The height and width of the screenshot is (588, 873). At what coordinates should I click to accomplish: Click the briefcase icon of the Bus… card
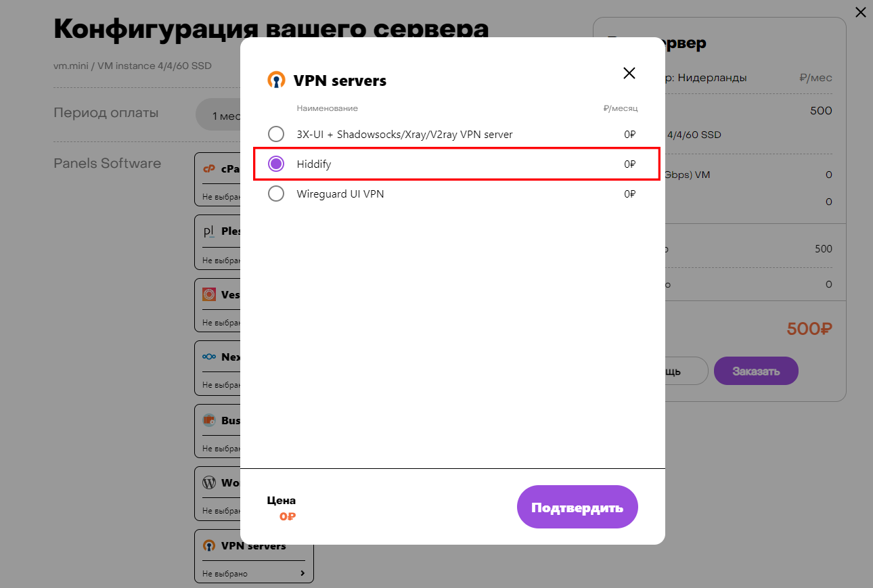click(x=209, y=420)
